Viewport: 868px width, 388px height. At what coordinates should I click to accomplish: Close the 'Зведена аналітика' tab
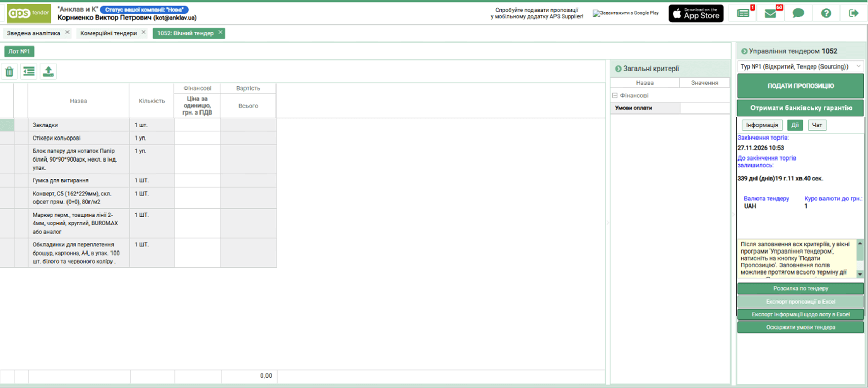pyautogui.click(x=68, y=33)
